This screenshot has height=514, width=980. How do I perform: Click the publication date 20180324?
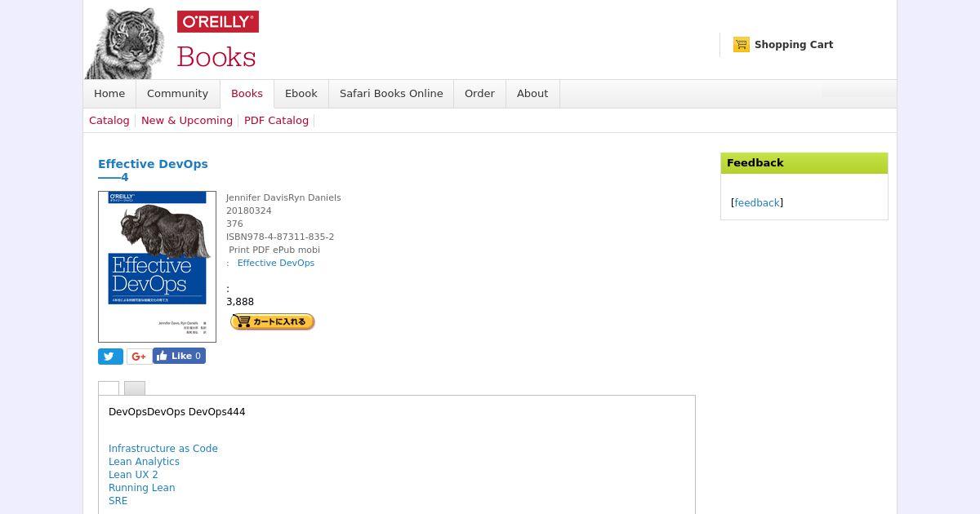(249, 210)
